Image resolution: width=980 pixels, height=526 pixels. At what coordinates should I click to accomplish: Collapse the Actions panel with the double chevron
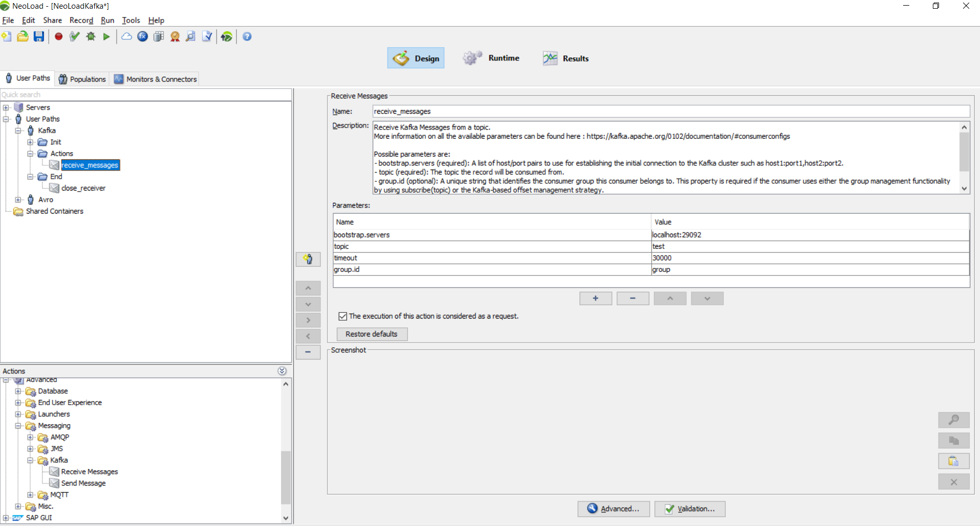(x=282, y=370)
